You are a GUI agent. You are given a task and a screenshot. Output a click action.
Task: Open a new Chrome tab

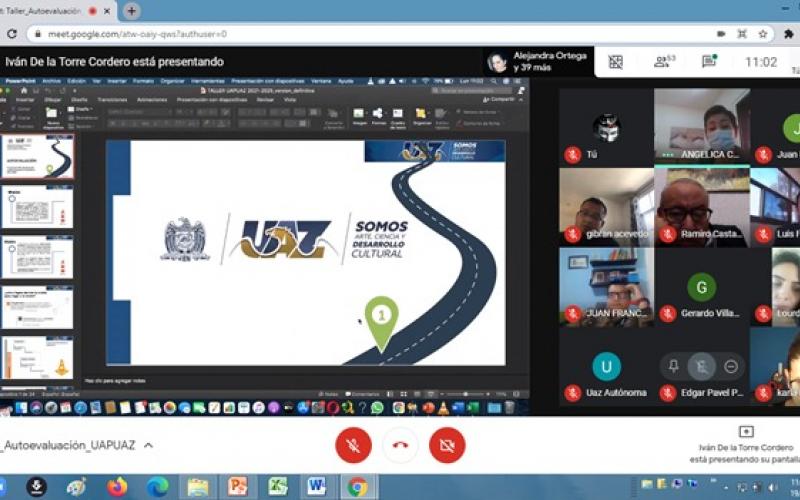[x=131, y=11]
